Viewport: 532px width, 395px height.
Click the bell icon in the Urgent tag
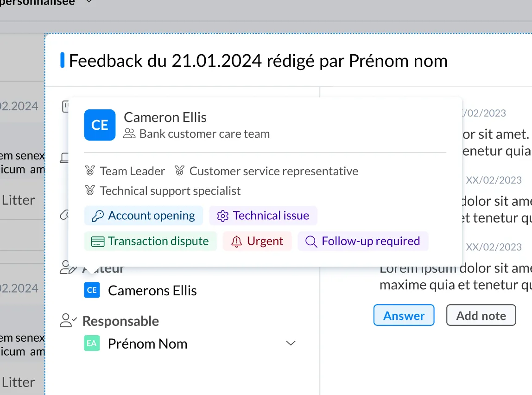(237, 242)
